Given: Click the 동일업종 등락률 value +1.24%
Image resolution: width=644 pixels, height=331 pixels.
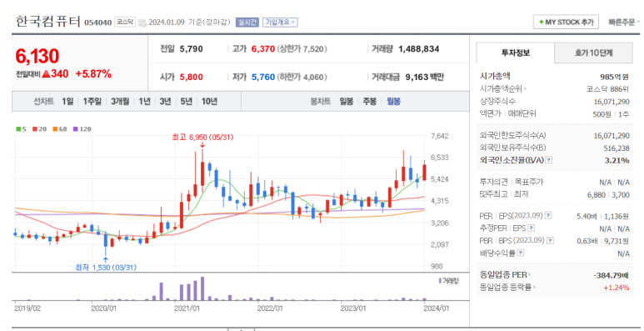Looking at the screenshot, I should 616,288.
